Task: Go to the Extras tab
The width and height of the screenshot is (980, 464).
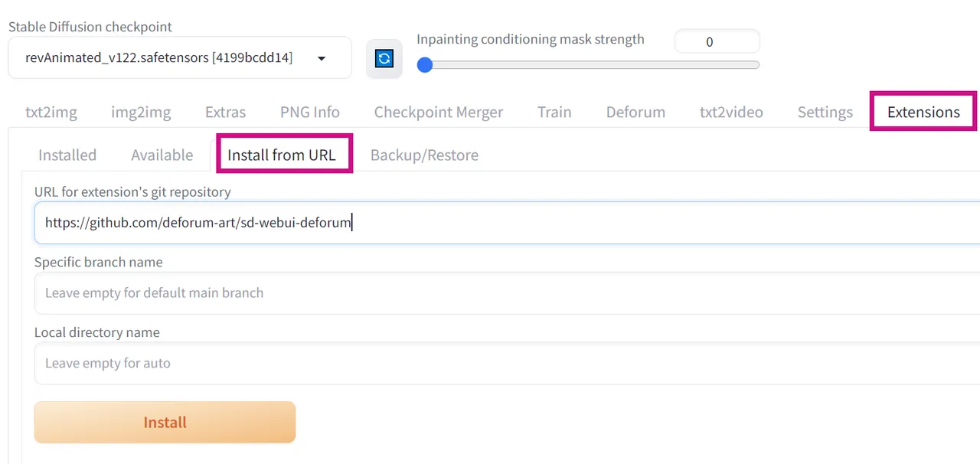Action: pyautogui.click(x=225, y=112)
